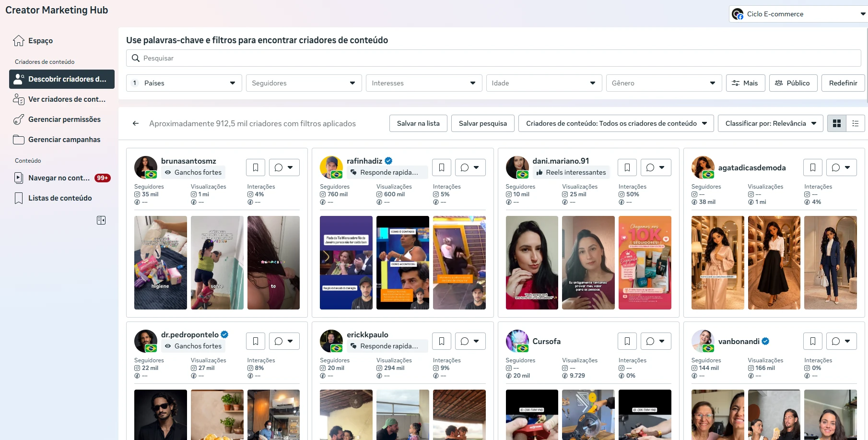
Task: Bookmark the vanbonandi creator
Action: 813,341
